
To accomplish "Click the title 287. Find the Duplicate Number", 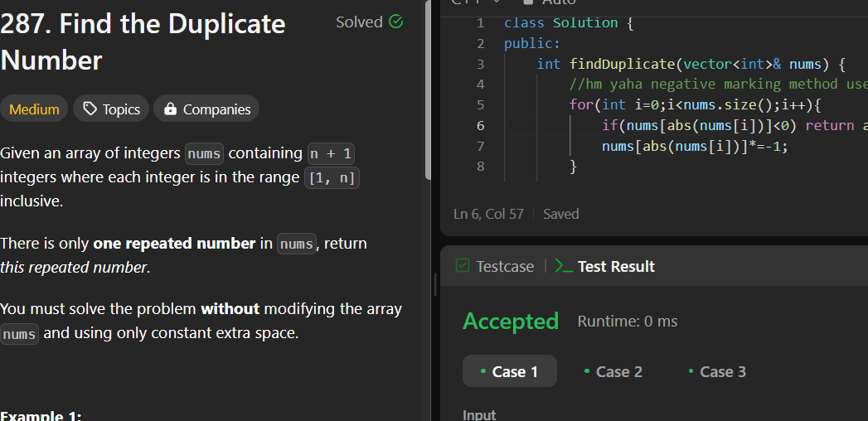I will coord(143,42).
